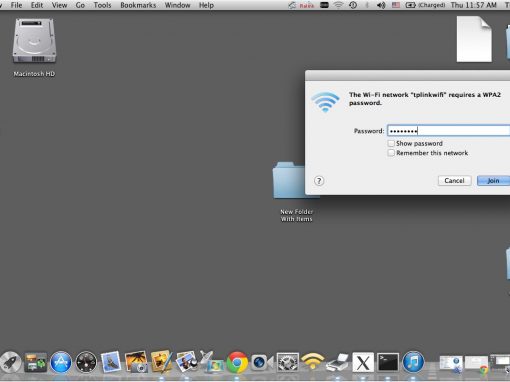Click inside the Password field
Image resolution: width=510 pixels, height=382 pixels.
(448, 131)
